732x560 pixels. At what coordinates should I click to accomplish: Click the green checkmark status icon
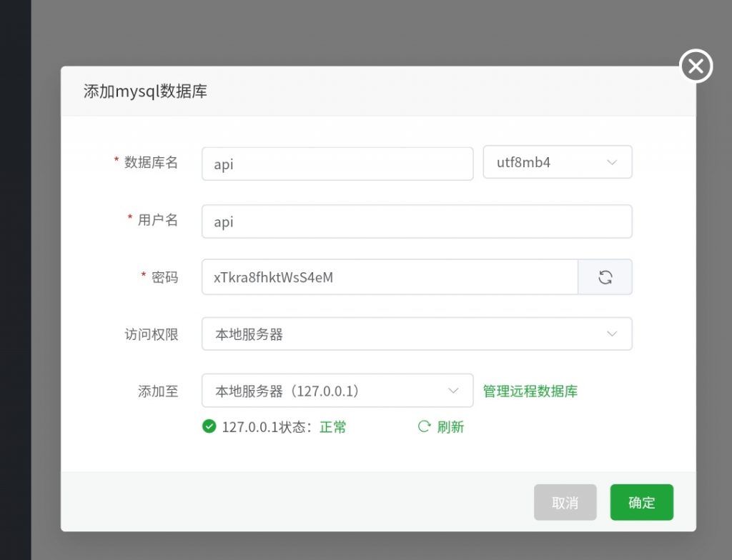click(x=209, y=426)
